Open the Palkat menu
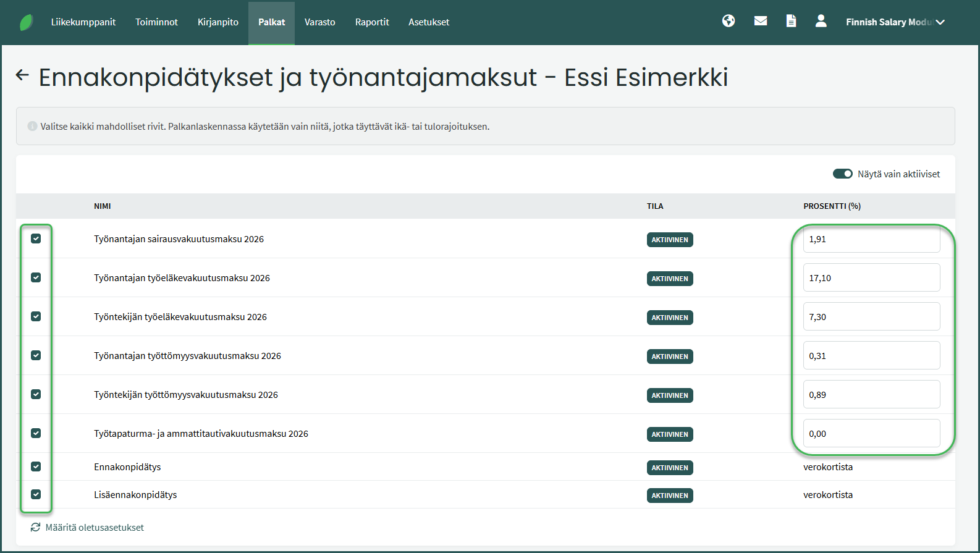 (271, 22)
